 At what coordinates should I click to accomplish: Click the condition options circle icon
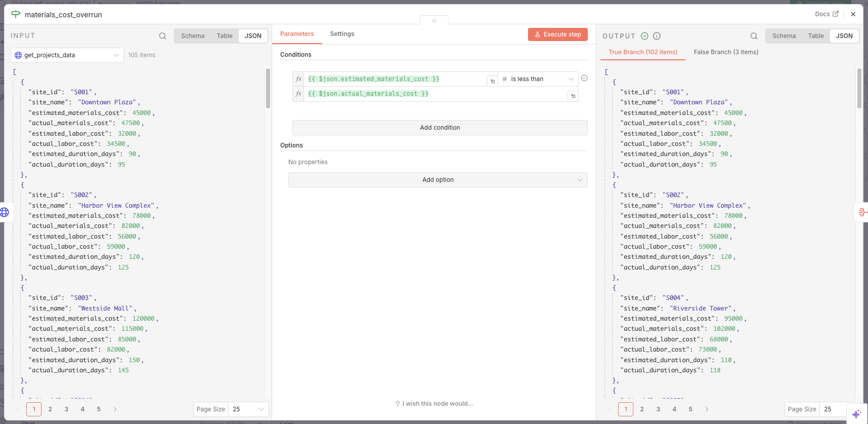(x=584, y=78)
